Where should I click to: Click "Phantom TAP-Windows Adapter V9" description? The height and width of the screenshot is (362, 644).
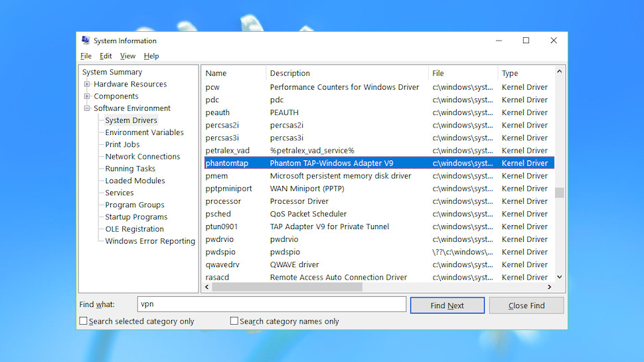(331, 163)
